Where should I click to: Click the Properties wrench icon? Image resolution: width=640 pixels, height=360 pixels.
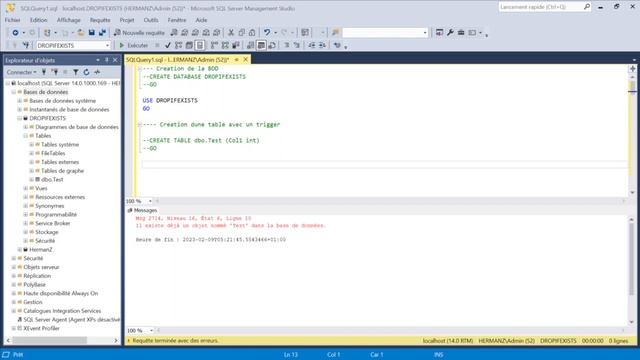(450, 33)
